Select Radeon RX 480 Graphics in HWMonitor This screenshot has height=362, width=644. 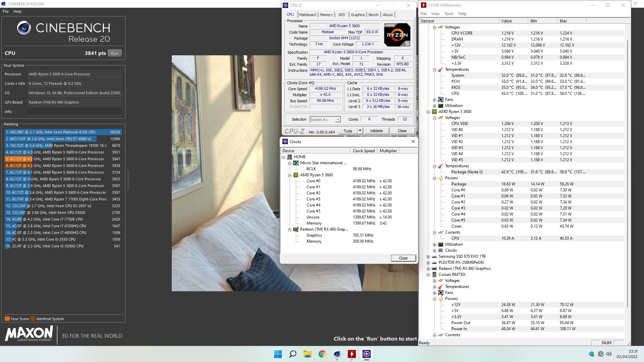(x=464, y=268)
